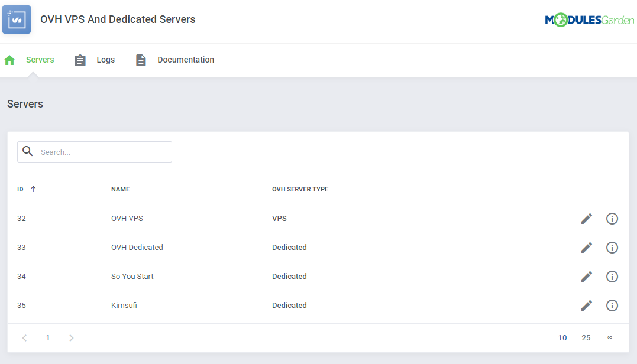Show 10 entries per page
Viewport: 637px width, 364px height.
click(562, 337)
